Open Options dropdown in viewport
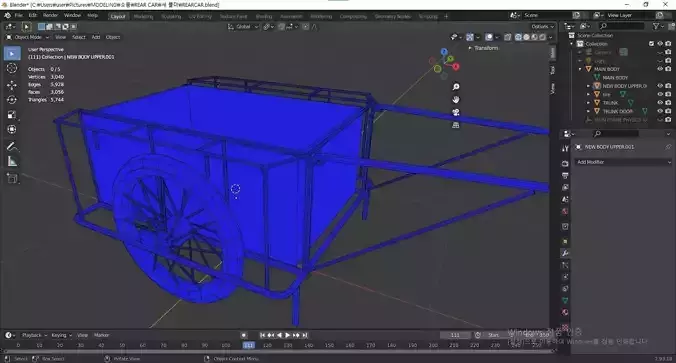 [542, 27]
